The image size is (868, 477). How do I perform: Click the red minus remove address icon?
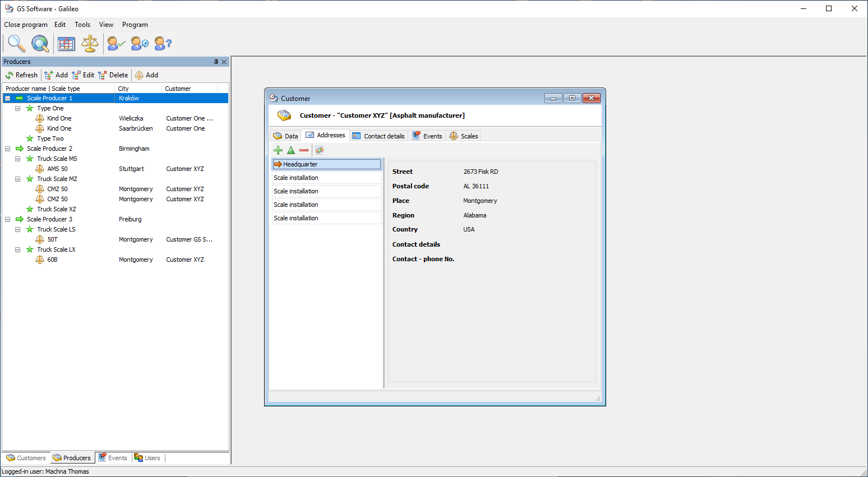[304, 150]
